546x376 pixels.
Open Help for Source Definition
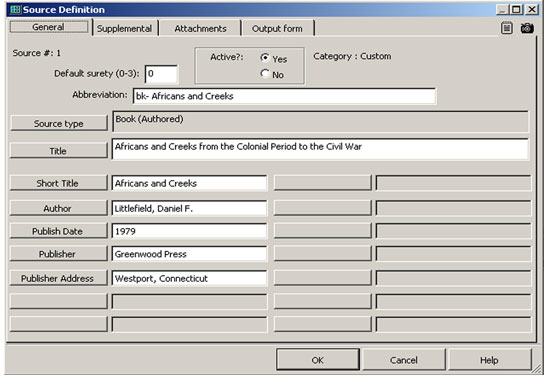pyautogui.click(x=489, y=360)
